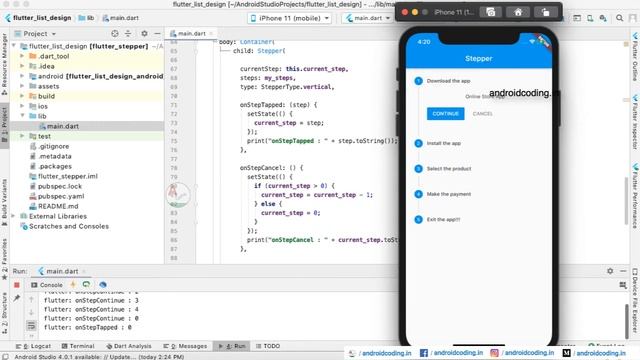Open the Console tab in the Run panel
This screenshot has width=640, height=360.
point(47,284)
